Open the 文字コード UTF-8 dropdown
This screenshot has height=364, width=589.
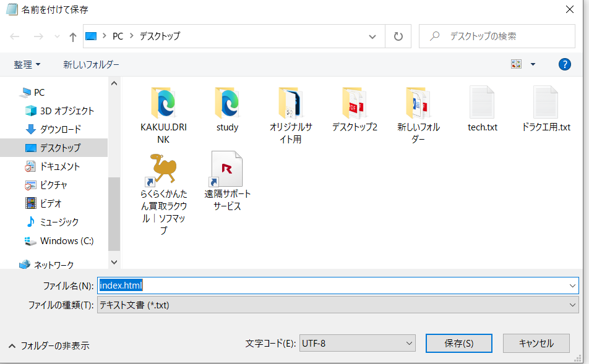coord(357,343)
